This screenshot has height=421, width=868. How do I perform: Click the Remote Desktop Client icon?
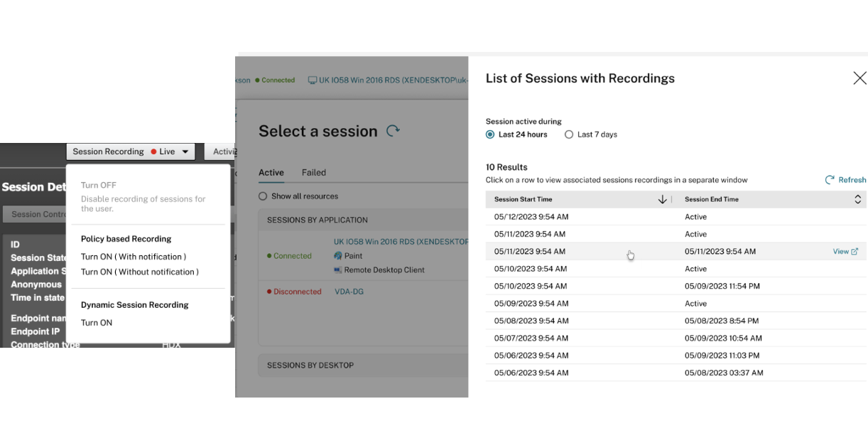pyautogui.click(x=338, y=270)
